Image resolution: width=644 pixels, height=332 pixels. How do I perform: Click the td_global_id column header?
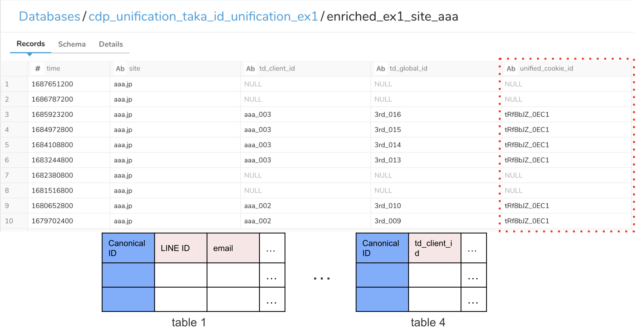pyautogui.click(x=408, y=69)
